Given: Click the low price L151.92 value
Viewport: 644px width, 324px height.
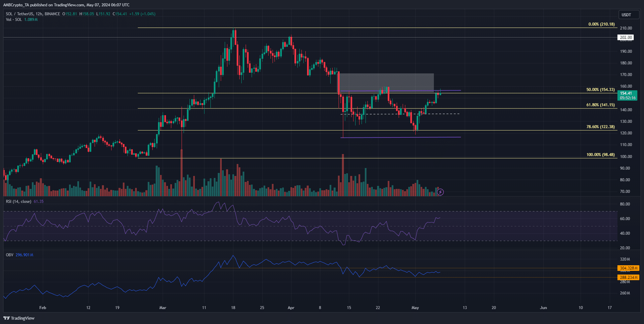Looking at the screenshot, I should coord(103,14).
